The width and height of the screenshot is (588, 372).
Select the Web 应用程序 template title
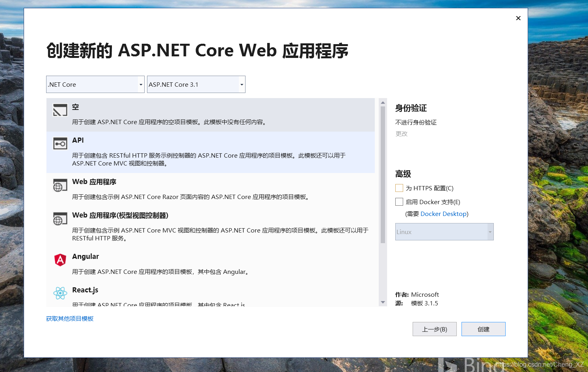[94, 182]
